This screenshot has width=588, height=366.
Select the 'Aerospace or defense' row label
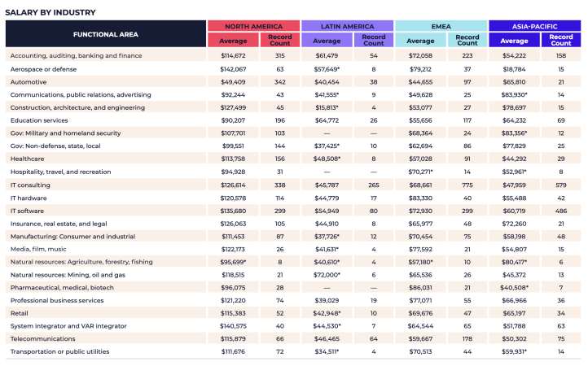click(x=45, y=68)
